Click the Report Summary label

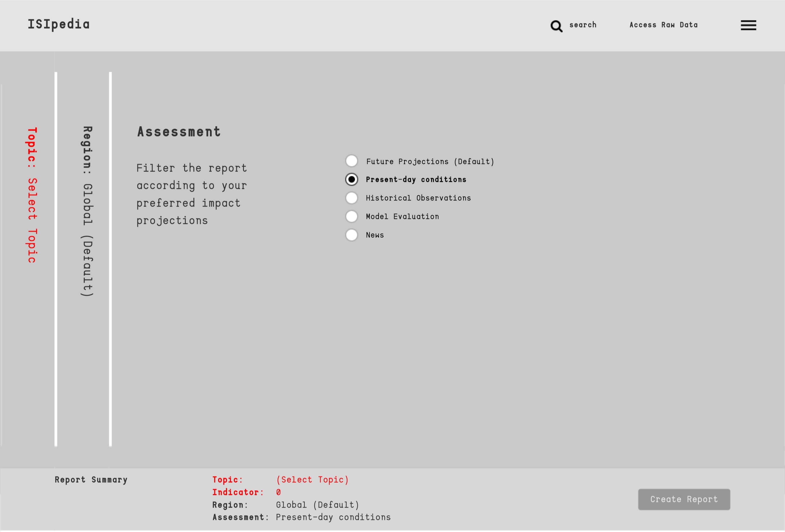(x=91, y=480)
